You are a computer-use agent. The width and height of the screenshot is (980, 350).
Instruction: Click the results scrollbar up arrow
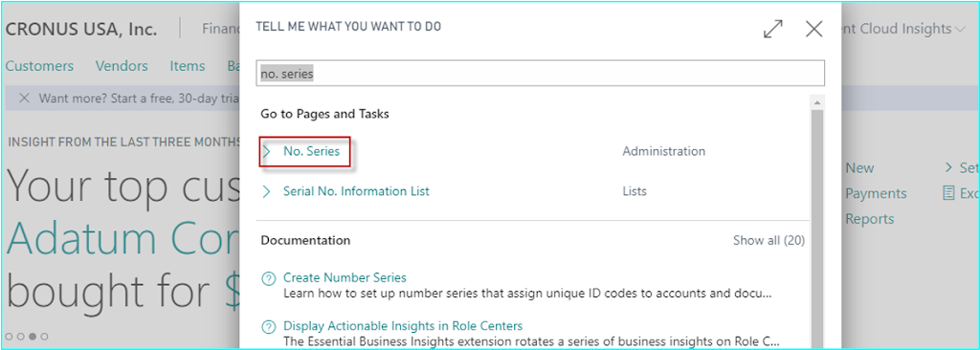[x=817, y=102]
